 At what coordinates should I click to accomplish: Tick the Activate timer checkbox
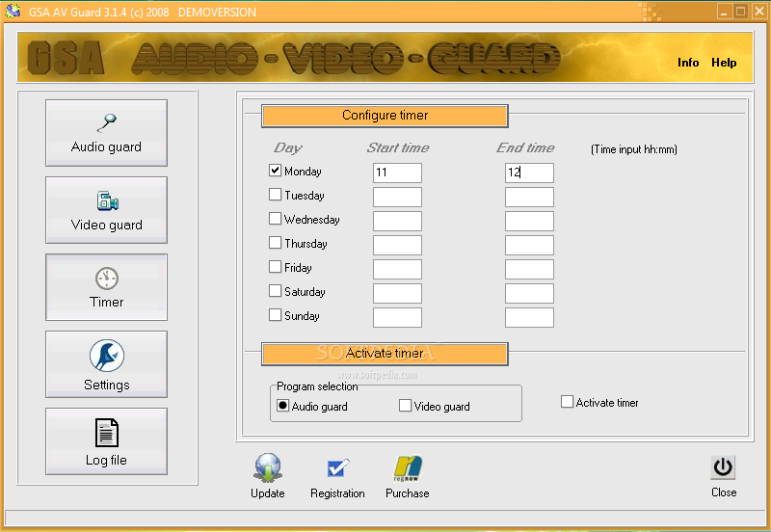pyautogui.click(x=567, y=402)
